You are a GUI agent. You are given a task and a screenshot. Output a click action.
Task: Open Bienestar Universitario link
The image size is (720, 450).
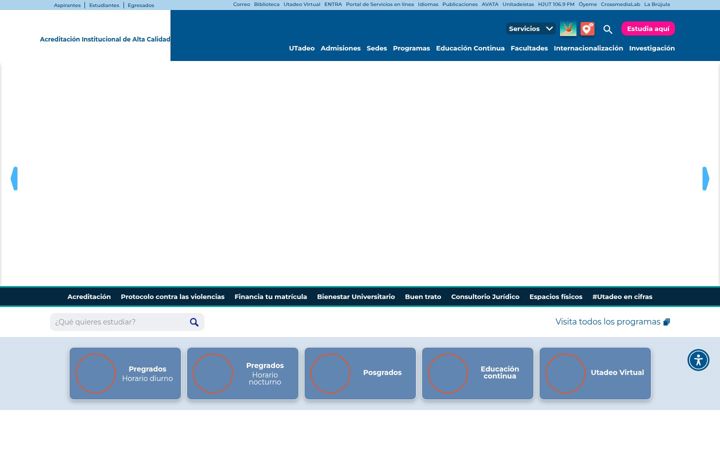coord(356,297)
